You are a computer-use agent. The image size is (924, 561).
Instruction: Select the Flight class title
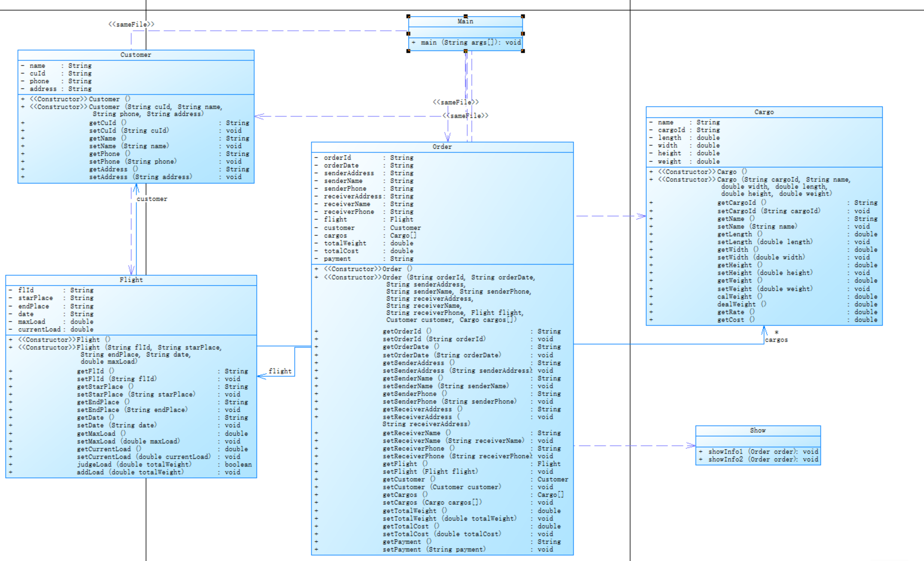tap(131, 280)
